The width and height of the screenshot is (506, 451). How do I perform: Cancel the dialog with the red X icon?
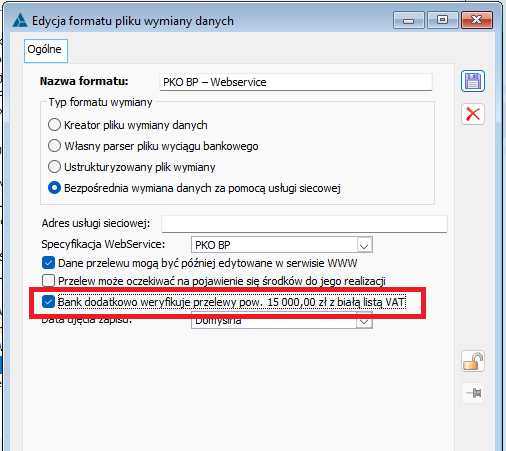(473, 114)
